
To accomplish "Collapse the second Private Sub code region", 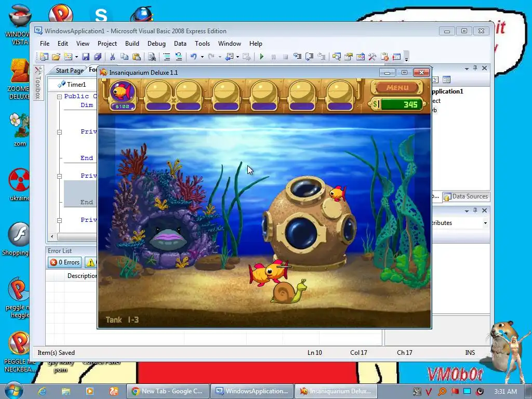I will click(x=59, y=176).
